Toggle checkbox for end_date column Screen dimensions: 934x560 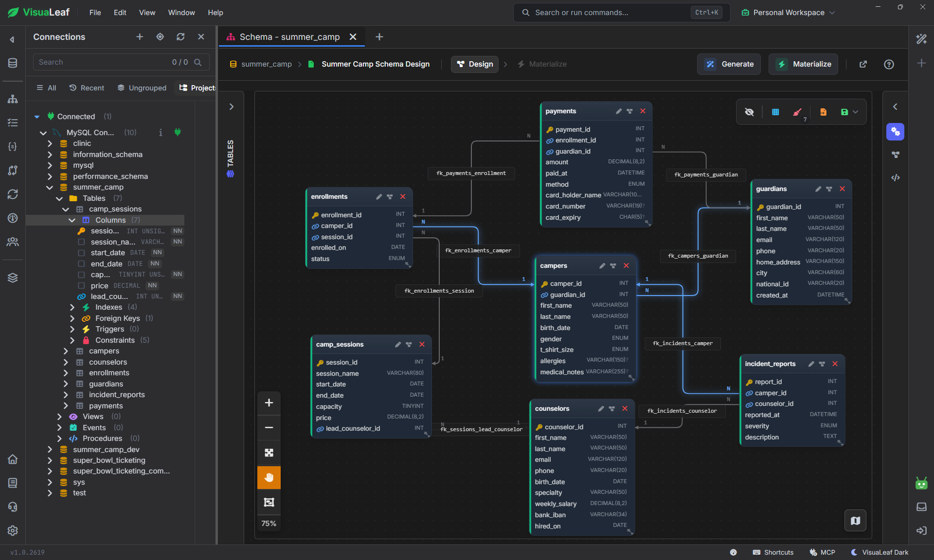pos(81,264)
